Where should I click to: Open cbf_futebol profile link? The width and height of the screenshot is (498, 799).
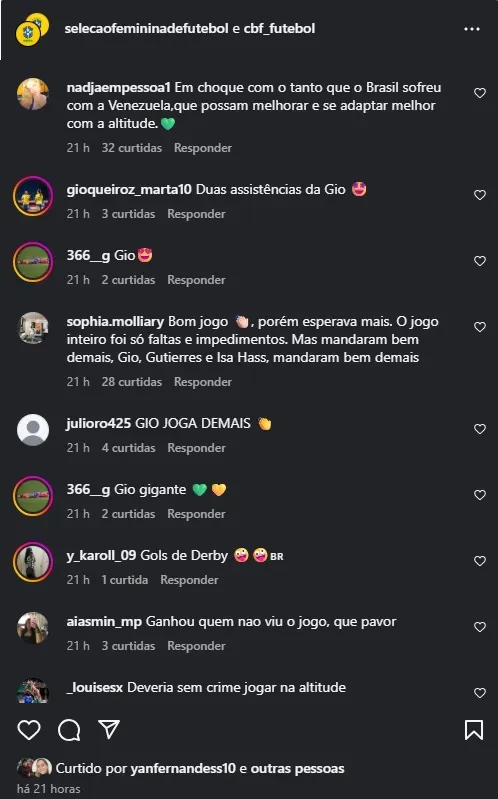point(279,29)
